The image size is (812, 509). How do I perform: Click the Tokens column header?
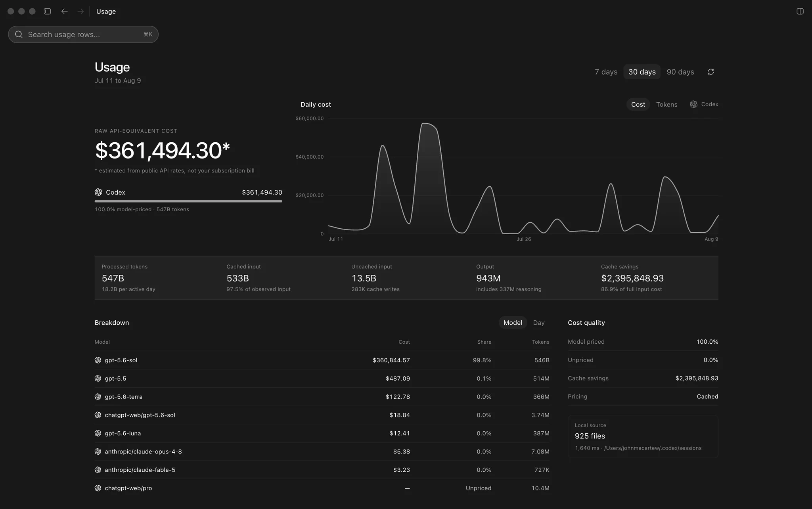point(540,342)
